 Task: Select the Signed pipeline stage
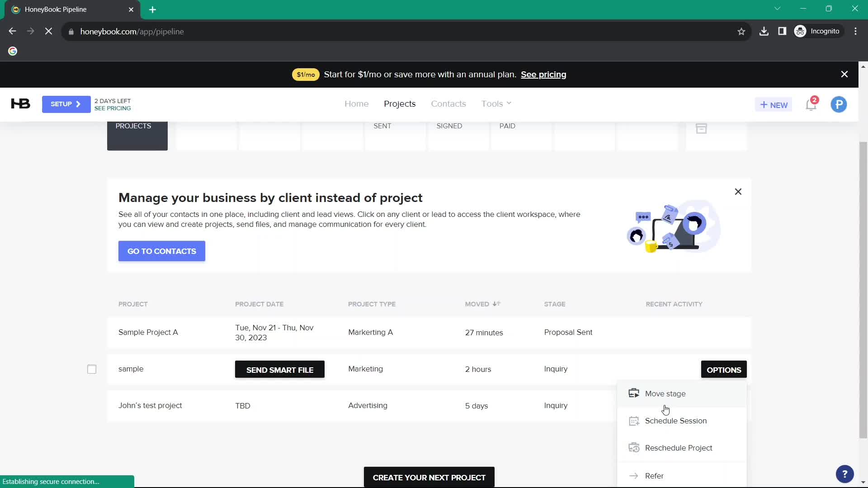(x=458, y=136)
